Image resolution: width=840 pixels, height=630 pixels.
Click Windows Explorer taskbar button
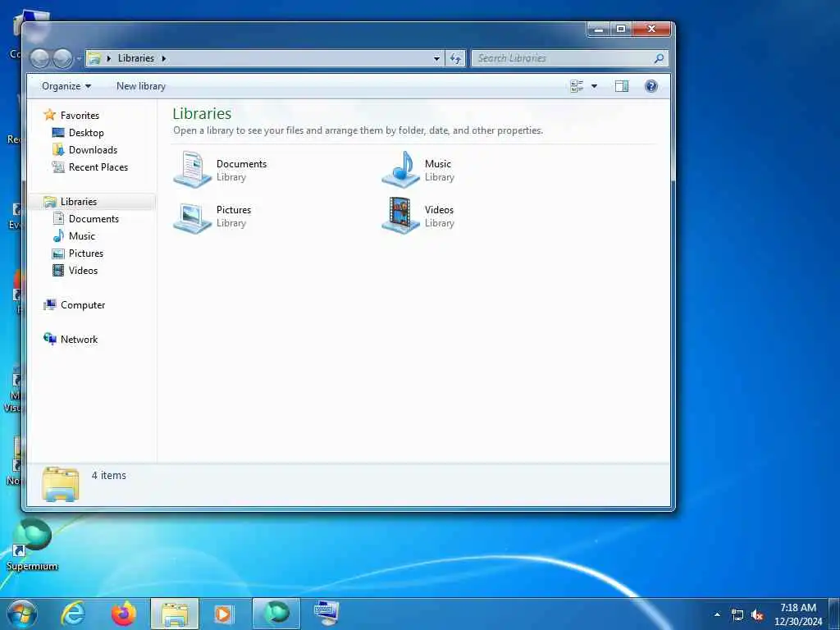175,614
